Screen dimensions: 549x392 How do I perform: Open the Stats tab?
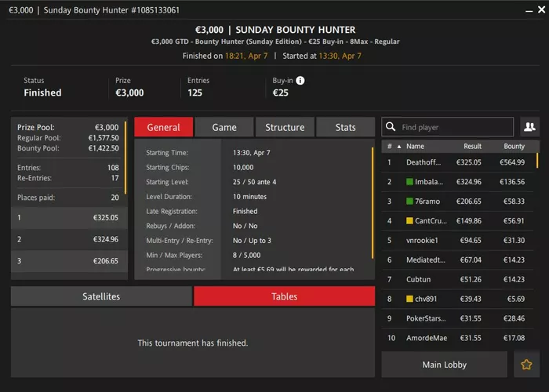pyautogui.click(x=346, y=127)
